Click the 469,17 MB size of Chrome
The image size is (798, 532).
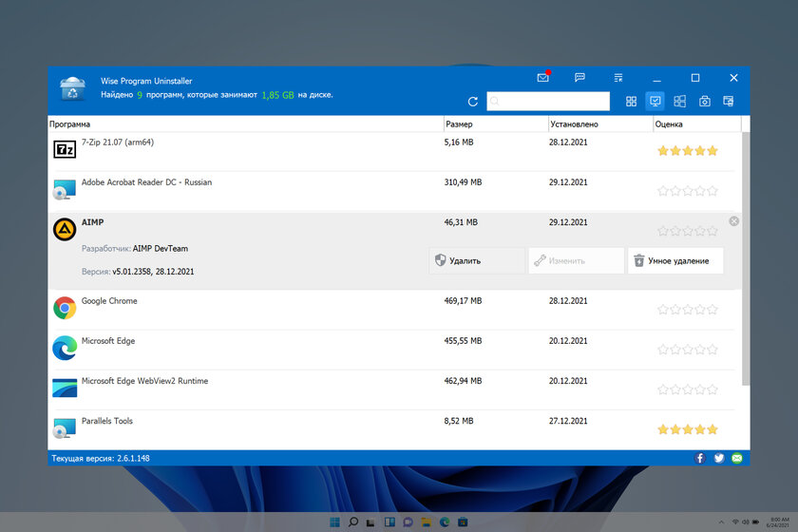pyautogui.click(x=463, y=301)
